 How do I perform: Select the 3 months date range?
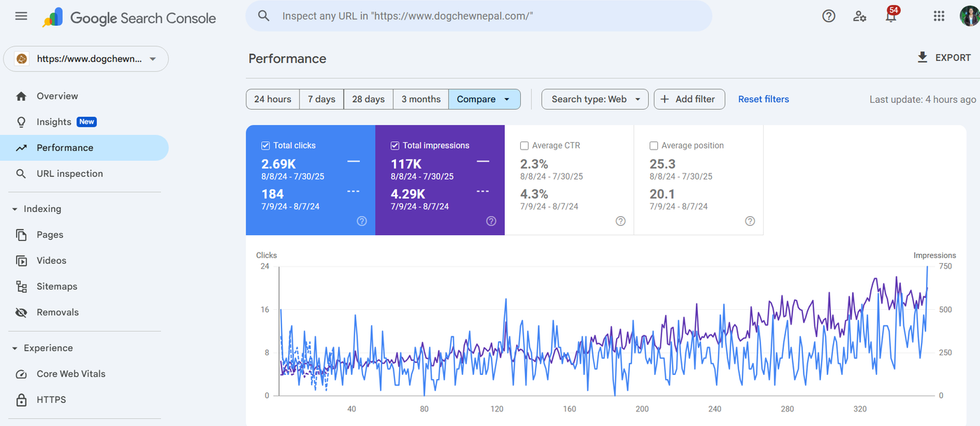point(421,99)
